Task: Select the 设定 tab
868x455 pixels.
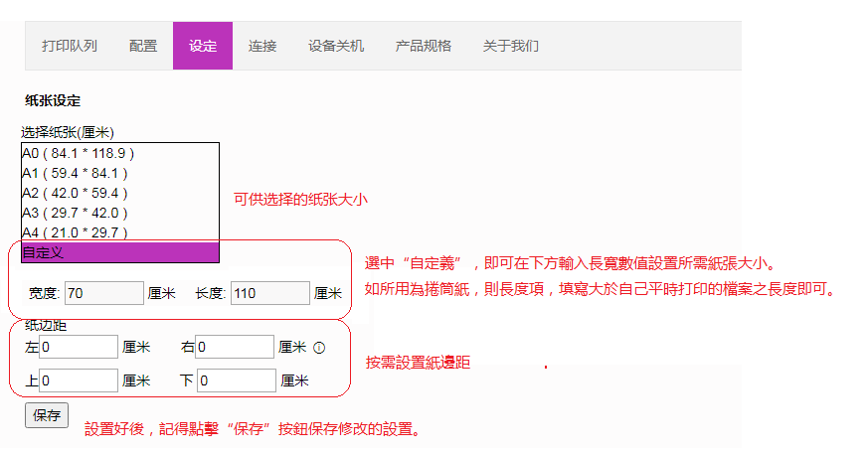Action: point(203,46)
